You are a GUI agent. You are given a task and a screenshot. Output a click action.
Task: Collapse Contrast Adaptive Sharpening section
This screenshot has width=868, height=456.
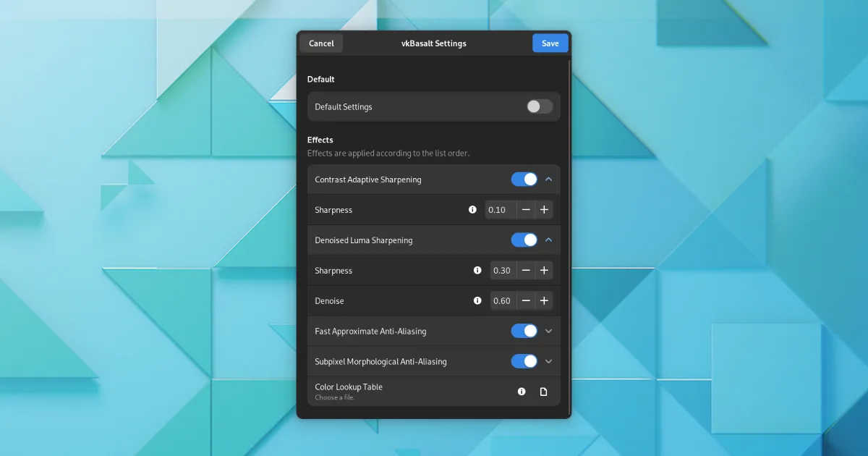tap(548, 180)
